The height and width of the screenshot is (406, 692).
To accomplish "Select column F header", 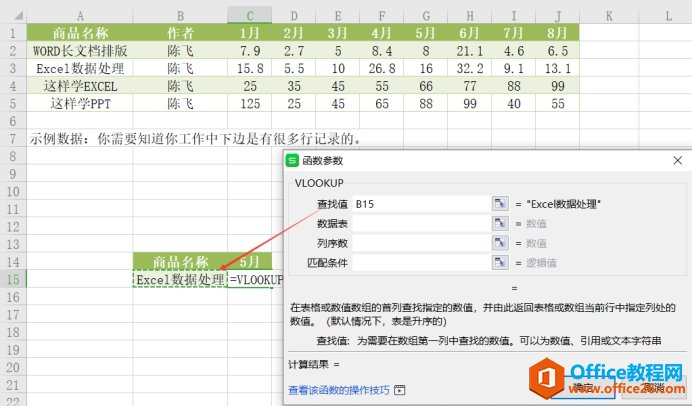I will [x=382, y=16].
